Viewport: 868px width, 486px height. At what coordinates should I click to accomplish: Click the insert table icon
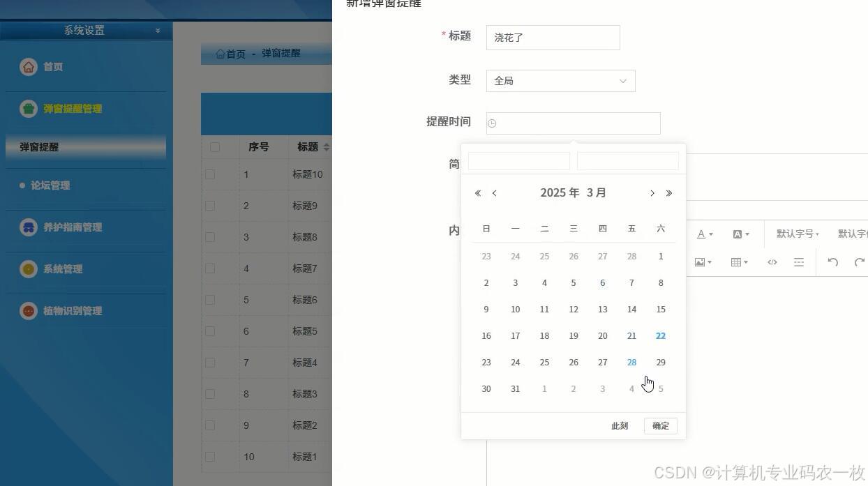click(739, 262)
